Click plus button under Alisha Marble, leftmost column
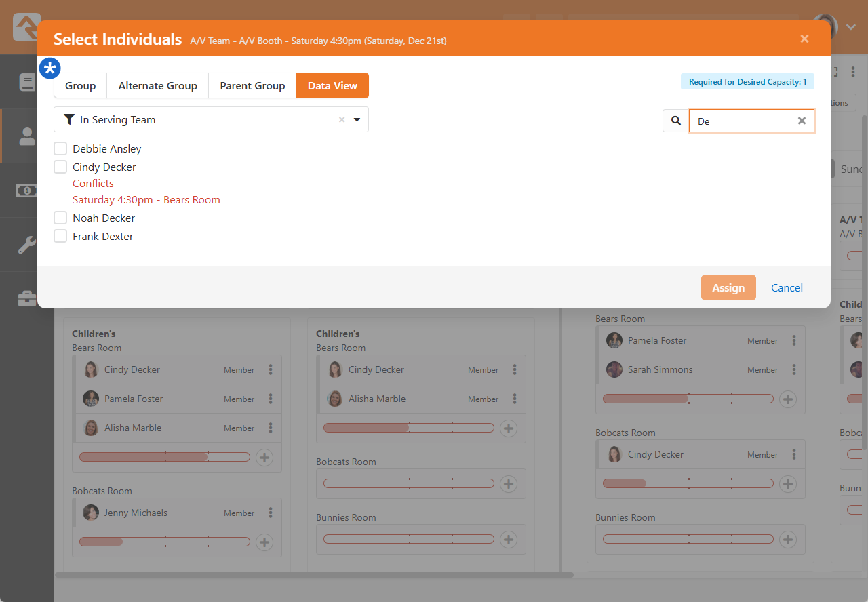868x602 pixels. (x=264, y=457)
